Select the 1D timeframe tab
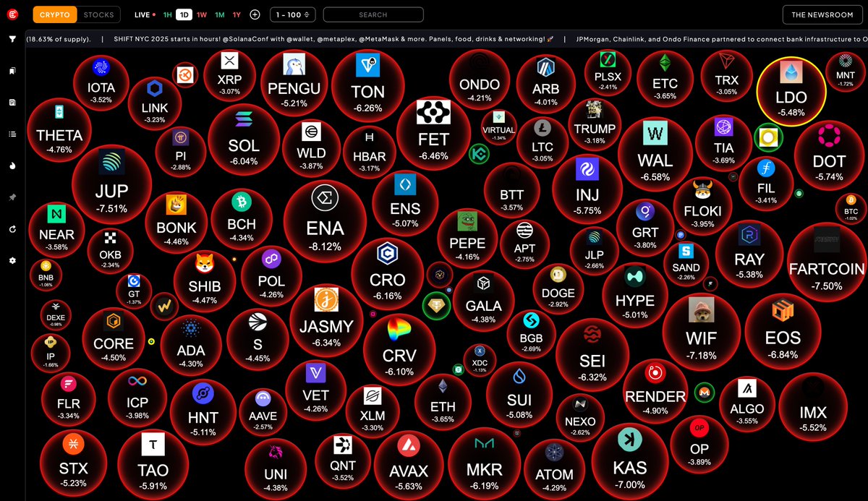Image resolution: width=868 pixels, height=501 pixels. (184, 14)
